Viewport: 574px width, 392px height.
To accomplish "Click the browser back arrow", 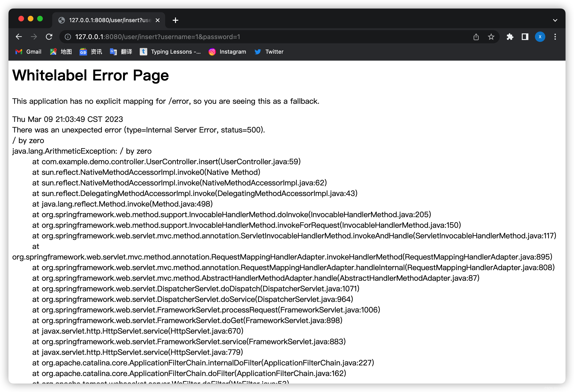I will point(19,37).
